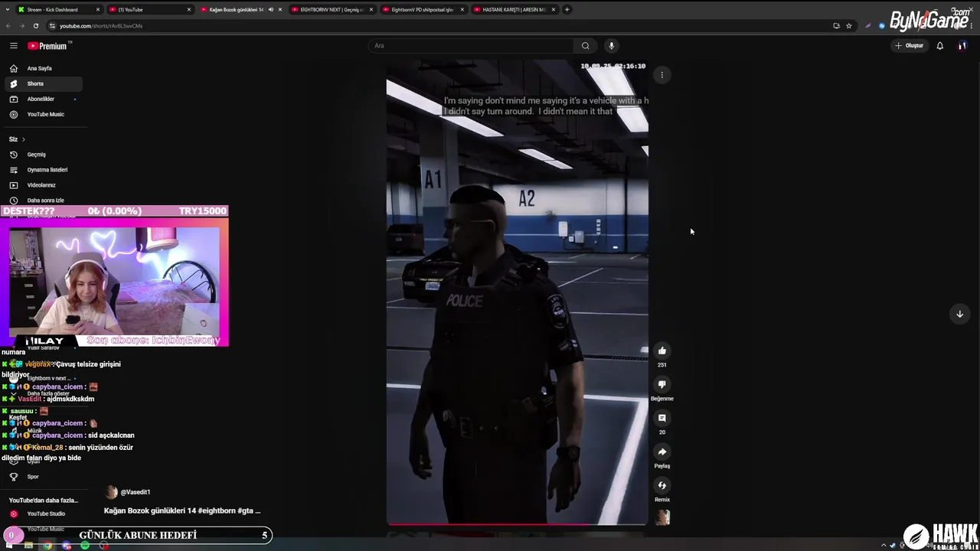Screen dimensions: 980x551
Task: Start voice search with the microphone icon
Action: [x=611, y=46]
